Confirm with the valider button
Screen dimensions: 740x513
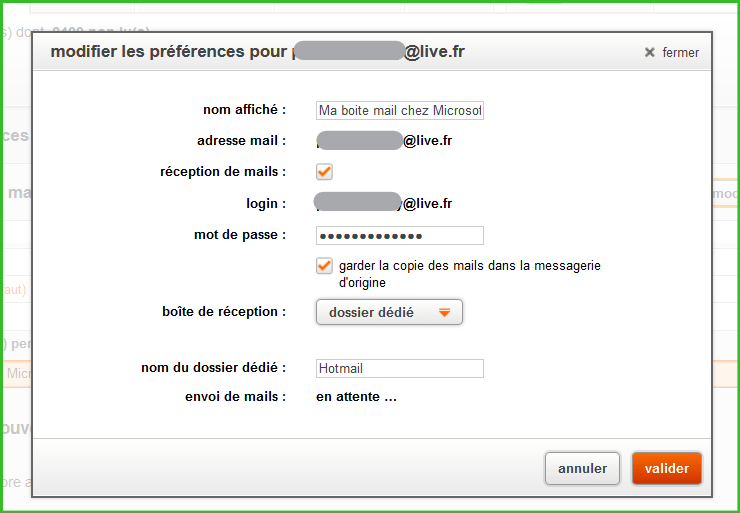click(x=666, y=468)
